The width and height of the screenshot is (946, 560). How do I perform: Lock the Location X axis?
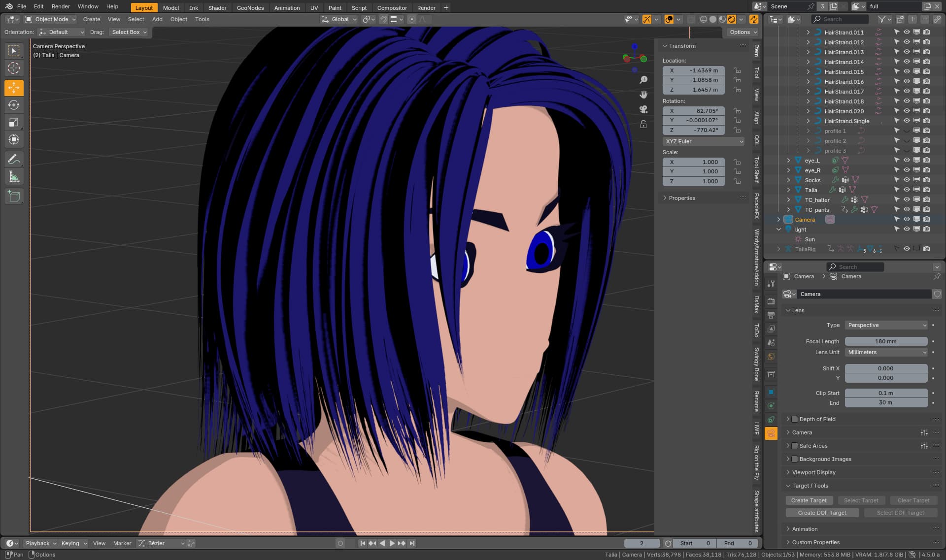737,70
